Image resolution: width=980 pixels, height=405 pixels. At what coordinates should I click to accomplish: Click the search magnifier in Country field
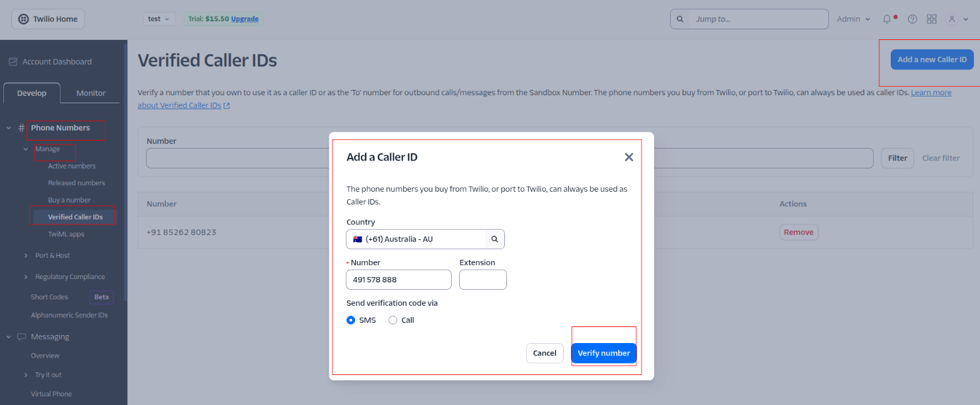coord(494,239)
